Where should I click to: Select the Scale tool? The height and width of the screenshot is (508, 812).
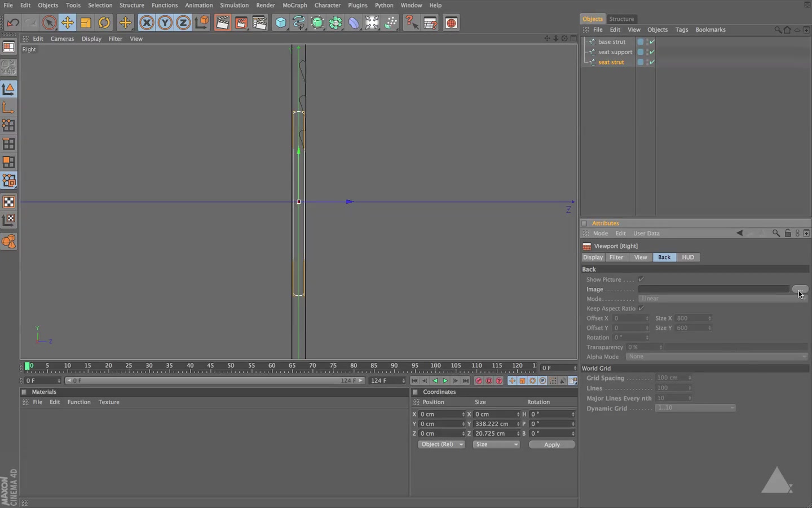click(x=85, y=23)
